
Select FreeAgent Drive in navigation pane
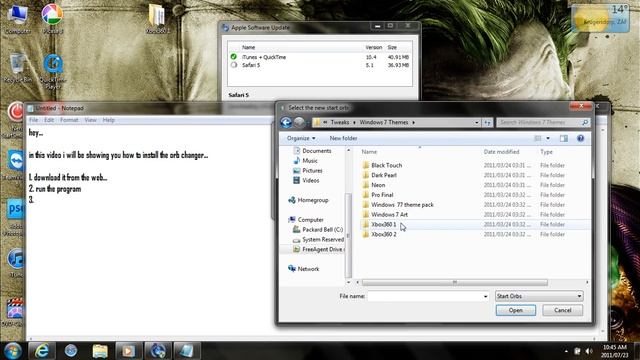[x=318, y=249]
